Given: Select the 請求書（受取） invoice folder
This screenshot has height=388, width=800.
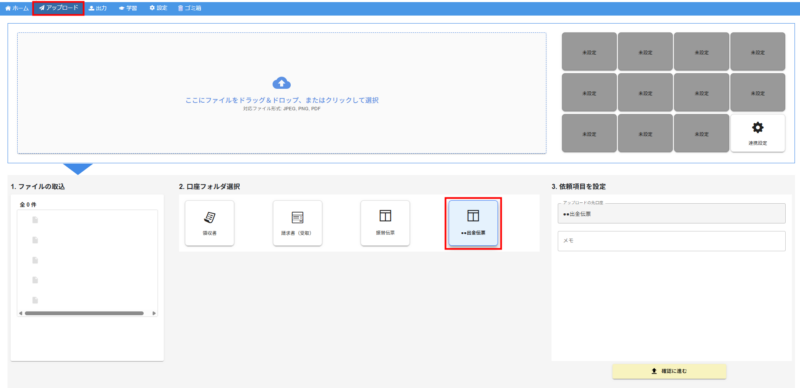Looking at the screenshot, I should tap(297, 223).
